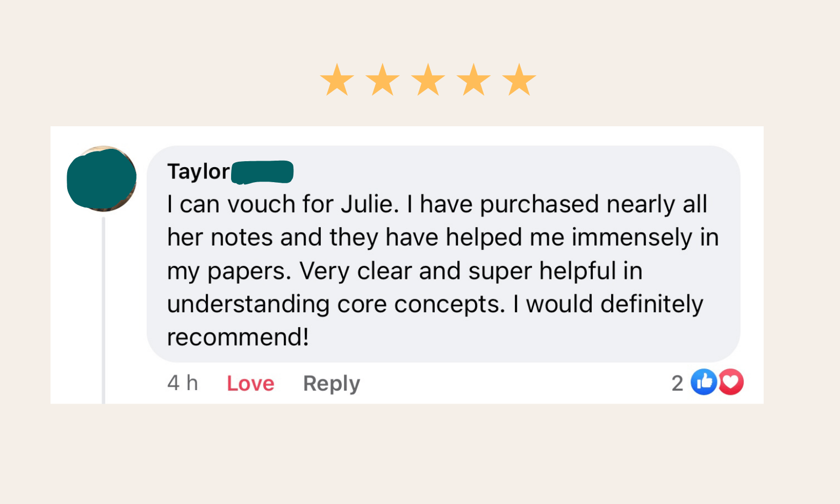Click the second gold star
Screen dimensions: 840x504
(x=383, y=80)
